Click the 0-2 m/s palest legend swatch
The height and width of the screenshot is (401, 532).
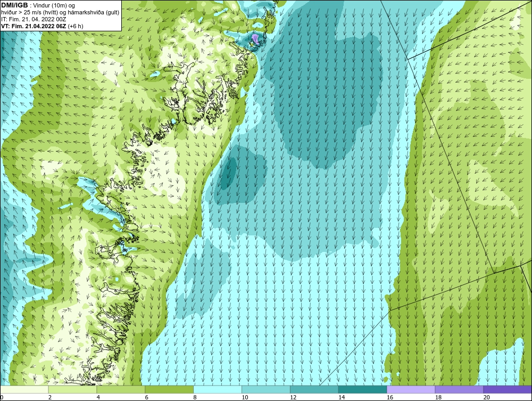click(x=24, y=389)
